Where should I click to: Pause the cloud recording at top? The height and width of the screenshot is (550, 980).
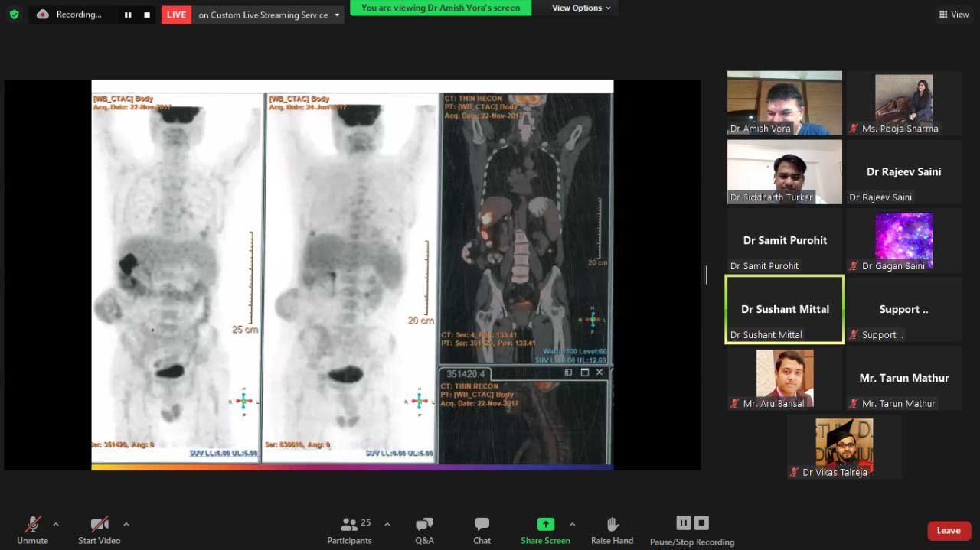tap(128, 15)
